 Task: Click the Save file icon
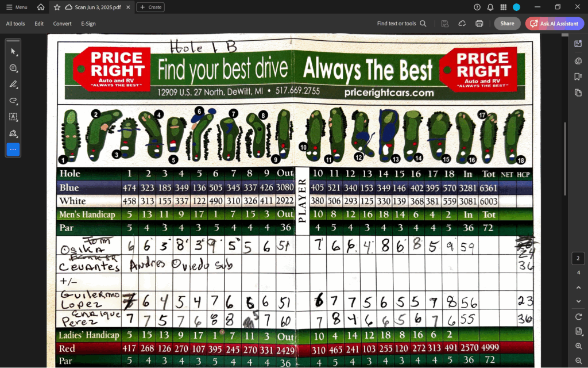tap(445, 23)
